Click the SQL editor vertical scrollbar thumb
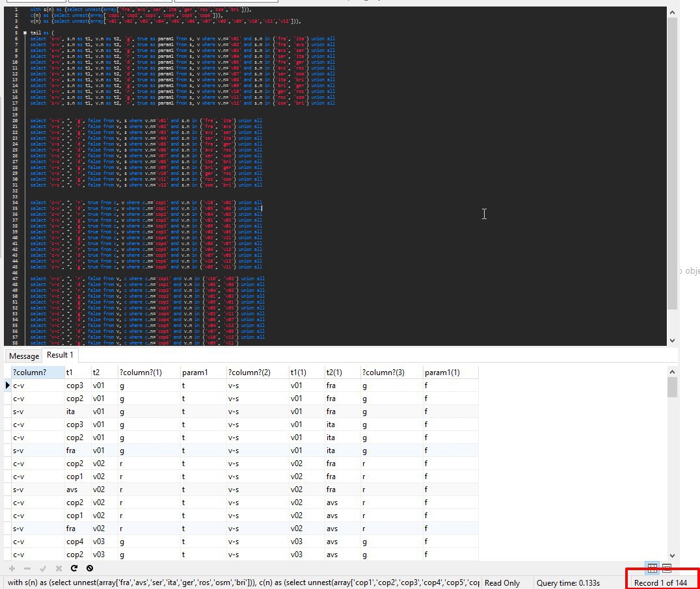The width and height of the screenshot is (700, 589). click(672, 163)
